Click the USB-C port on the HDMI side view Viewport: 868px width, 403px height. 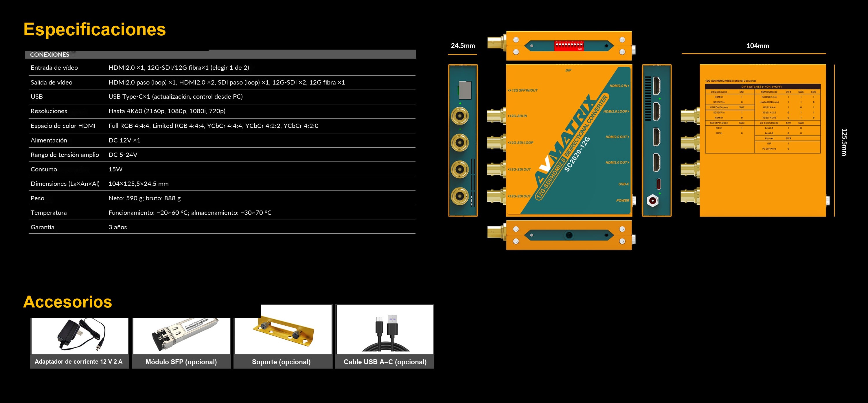point(659,184)
